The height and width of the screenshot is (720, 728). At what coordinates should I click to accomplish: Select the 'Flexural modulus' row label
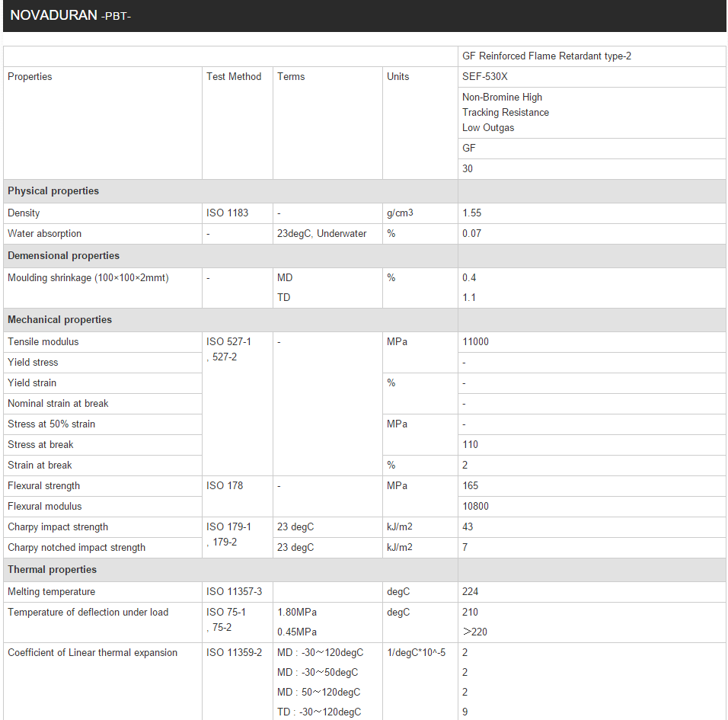coord(45,507)
